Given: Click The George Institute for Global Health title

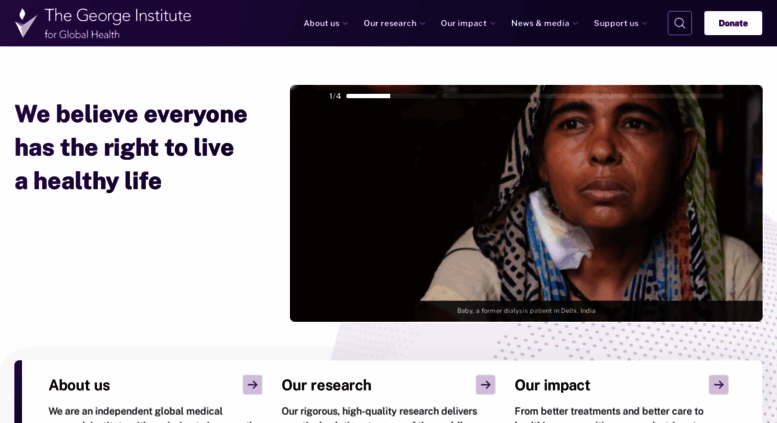Looking at the screenshot, I should point(117,23).
